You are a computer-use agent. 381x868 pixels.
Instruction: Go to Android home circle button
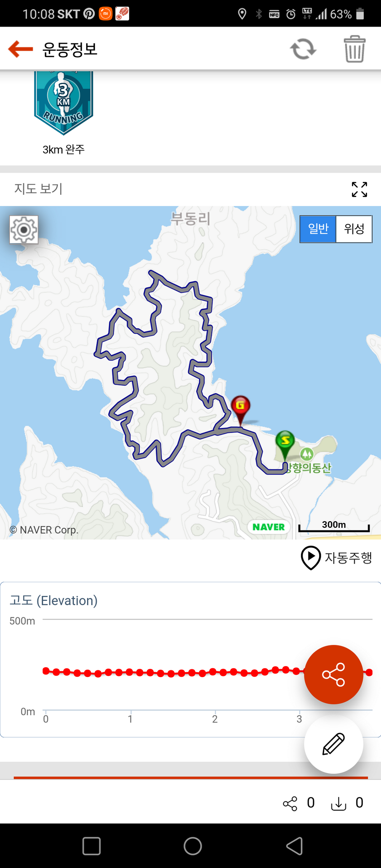(x=193, y=846)
